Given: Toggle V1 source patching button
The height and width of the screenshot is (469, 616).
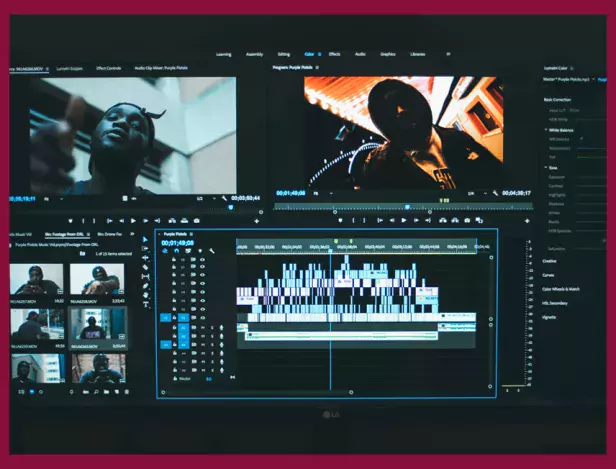Looking at the screenshot, I should tap(165, 317).
